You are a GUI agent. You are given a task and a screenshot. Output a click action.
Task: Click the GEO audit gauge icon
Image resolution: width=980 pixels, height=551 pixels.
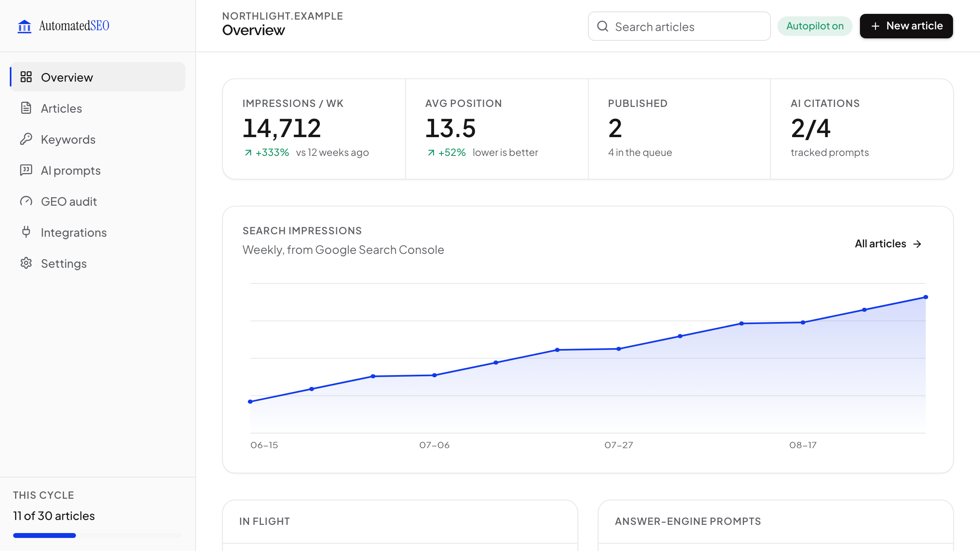pos(26,201)
